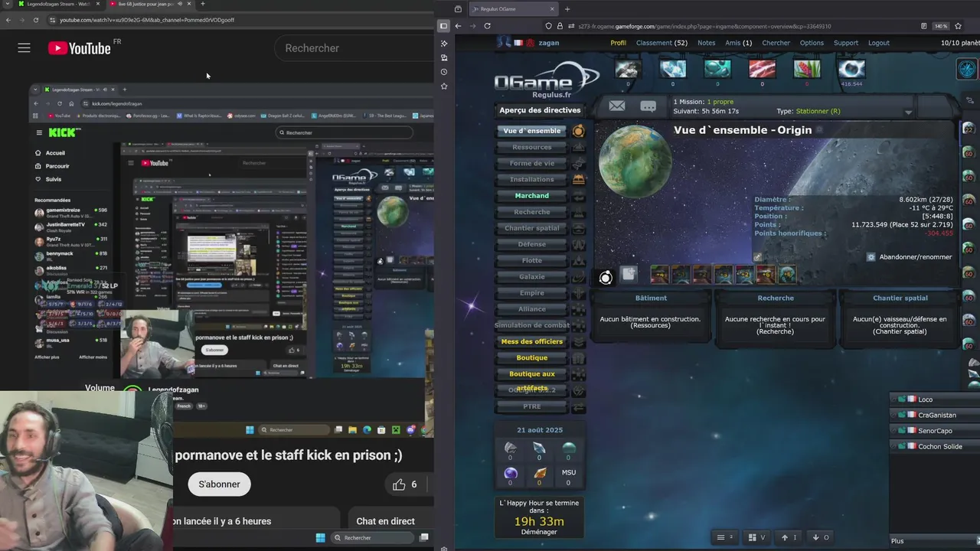This screenshot has width=980, height=551.
Task: Click the down arrow button labeled O
Action: [821, 537]
